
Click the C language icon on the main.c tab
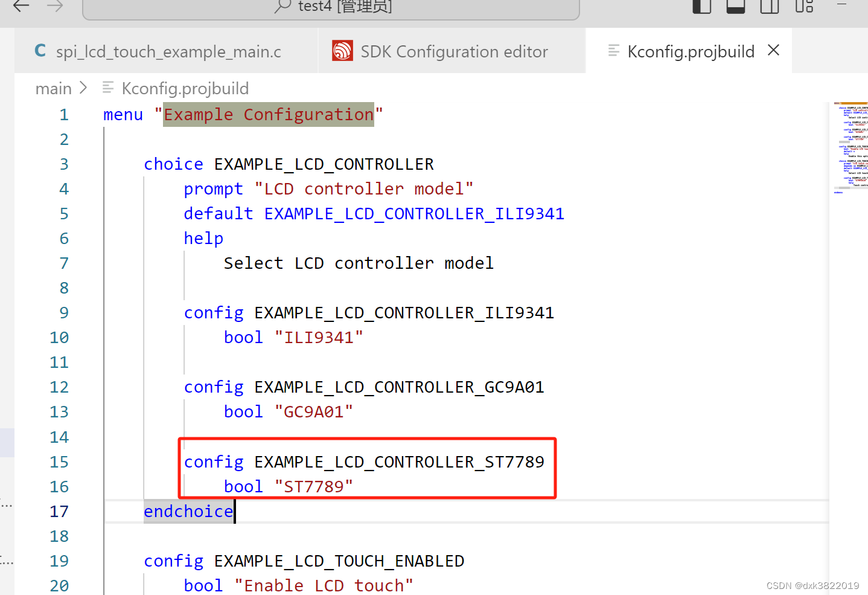pyautogui.click(x=40, y=51)
